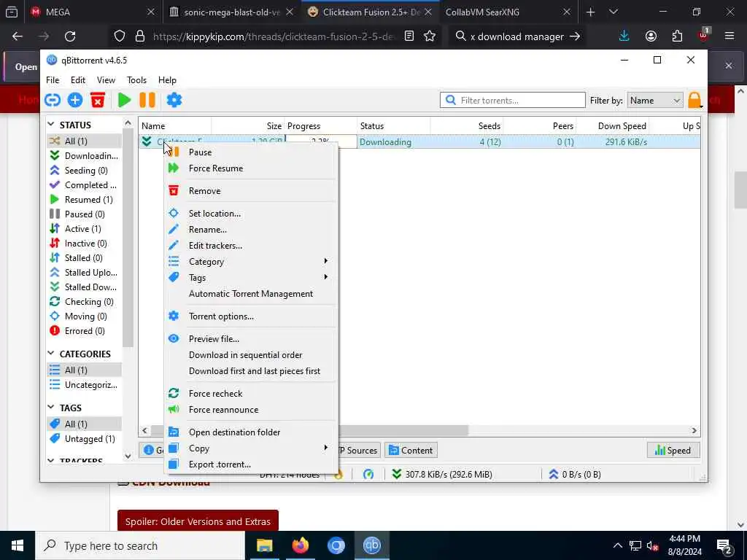
Task: Toggle Automatic Torrent Management
Action: coord(251,294)
